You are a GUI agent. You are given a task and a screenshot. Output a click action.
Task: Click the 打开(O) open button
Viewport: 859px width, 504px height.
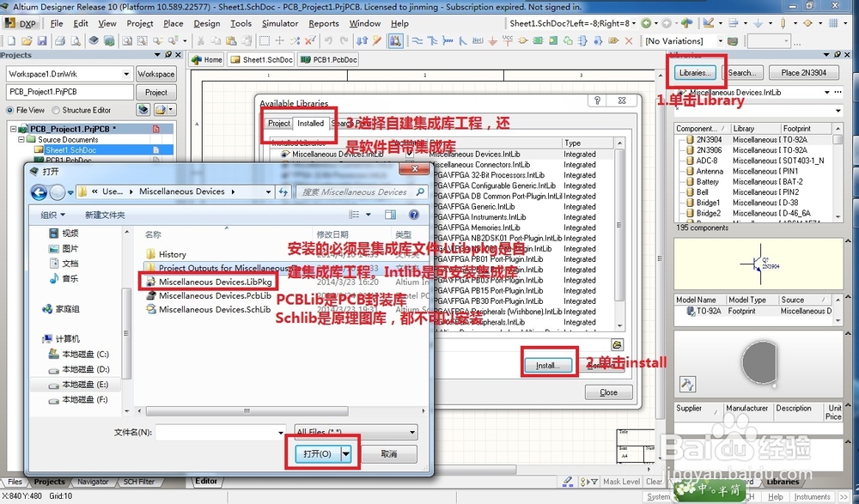click(317, 453)
